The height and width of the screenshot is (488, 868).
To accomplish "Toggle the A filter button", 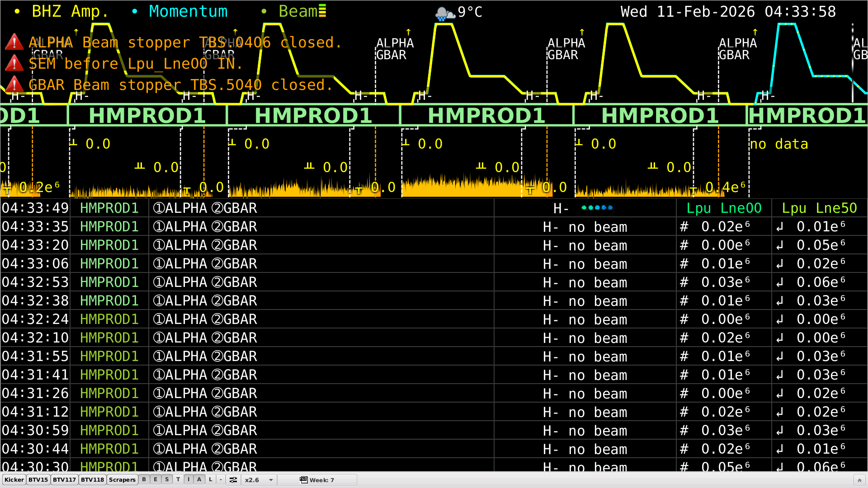I will (x=199, y=480).
